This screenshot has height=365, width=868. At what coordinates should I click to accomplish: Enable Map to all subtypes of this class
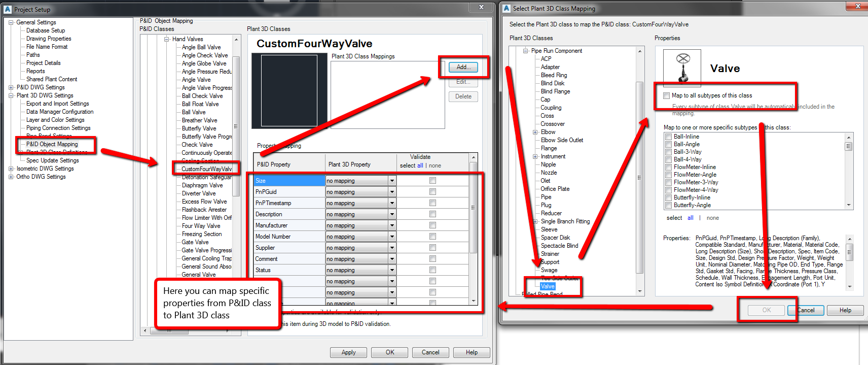(x=666, y=95)
